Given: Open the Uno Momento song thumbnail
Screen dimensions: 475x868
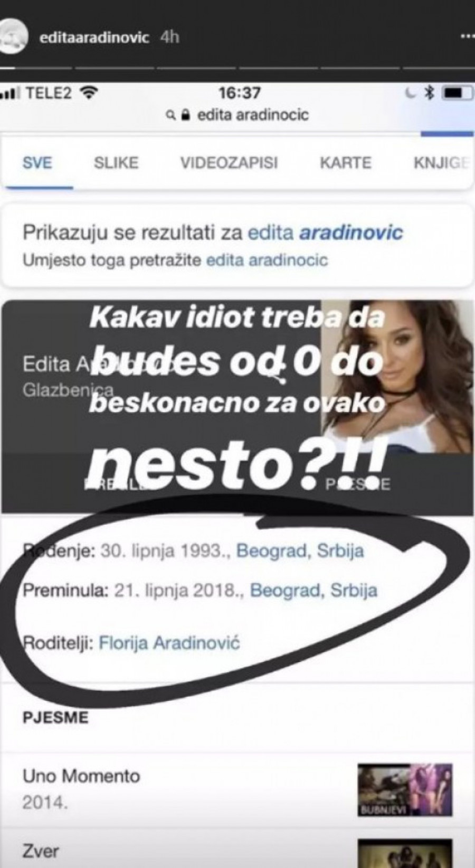Looking at the screenshot, I should coord(405,790).
